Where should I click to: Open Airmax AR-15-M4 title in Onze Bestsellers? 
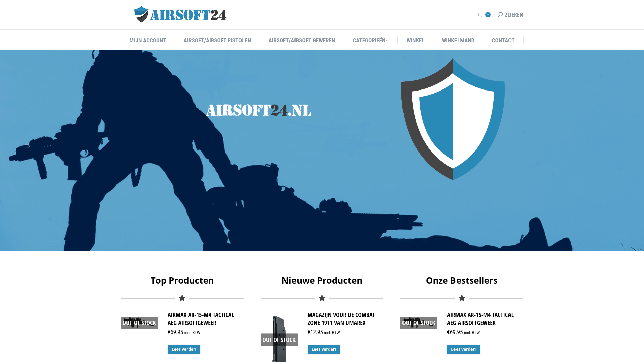(480, 319)
